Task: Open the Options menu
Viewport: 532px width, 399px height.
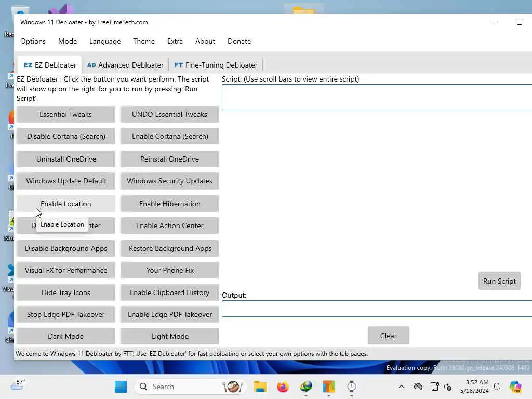Action: [x=33, y=42]
